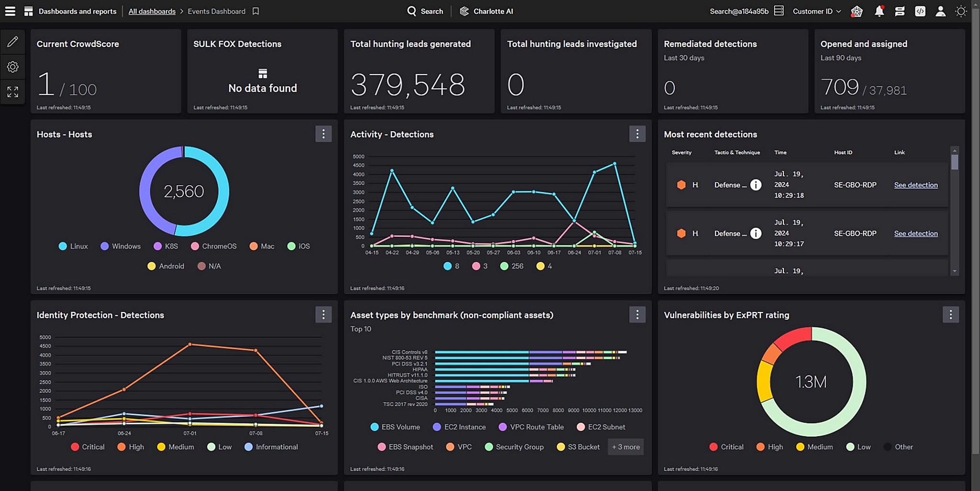Image resolution: width=980 pixels, height=491 pixels.
Task: Bookmark the Events Dashboard with the bookmark icon
Action: [x=256, y=11]
